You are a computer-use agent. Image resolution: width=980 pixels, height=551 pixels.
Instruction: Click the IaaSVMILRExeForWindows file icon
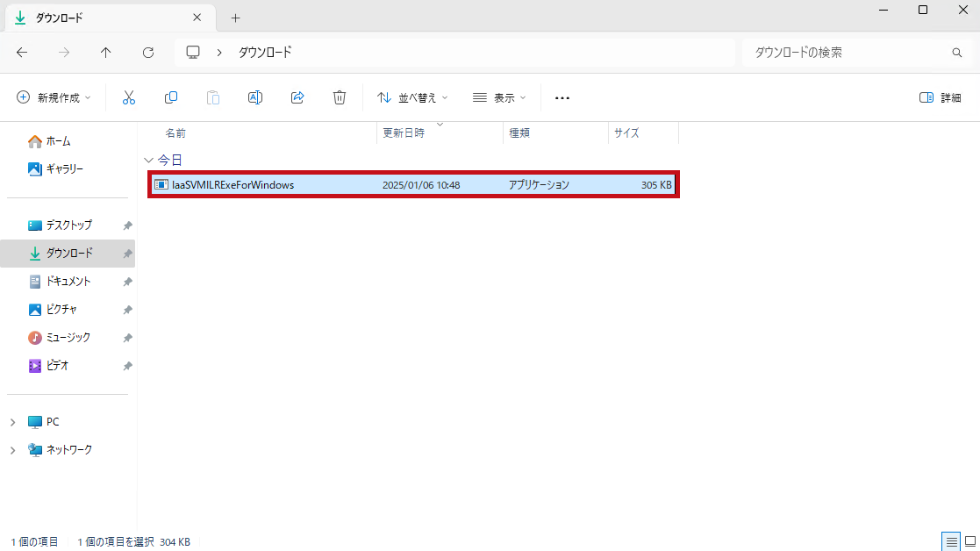pyautogui.click(x=161, y=185)
